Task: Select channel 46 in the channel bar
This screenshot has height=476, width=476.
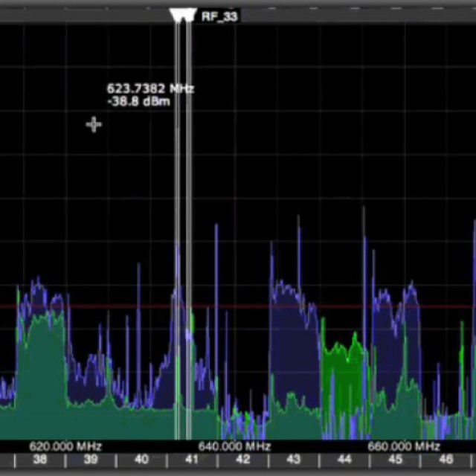Action: (x=446, y=460)
